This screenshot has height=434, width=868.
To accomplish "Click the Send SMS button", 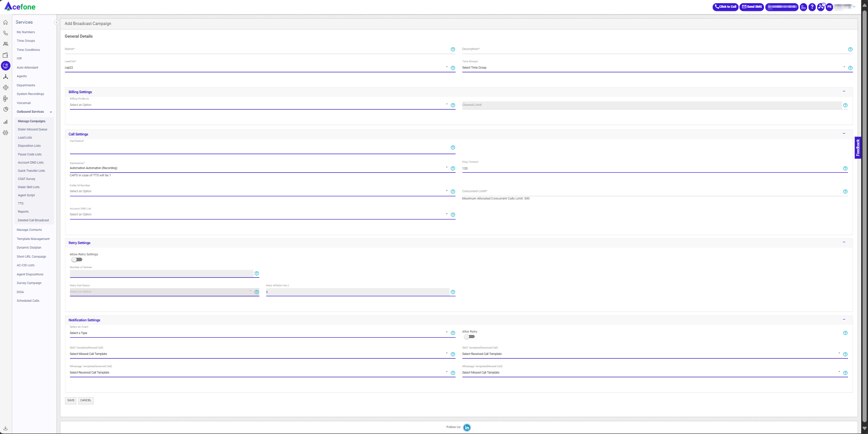I will 752,7.
